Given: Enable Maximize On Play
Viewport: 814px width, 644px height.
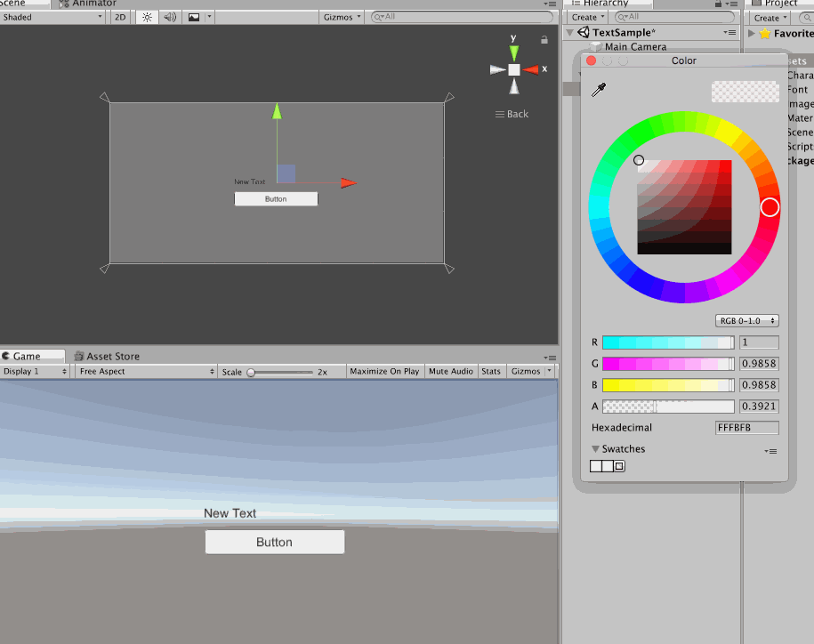Looking at the screenshot, I should coord(384,372).
